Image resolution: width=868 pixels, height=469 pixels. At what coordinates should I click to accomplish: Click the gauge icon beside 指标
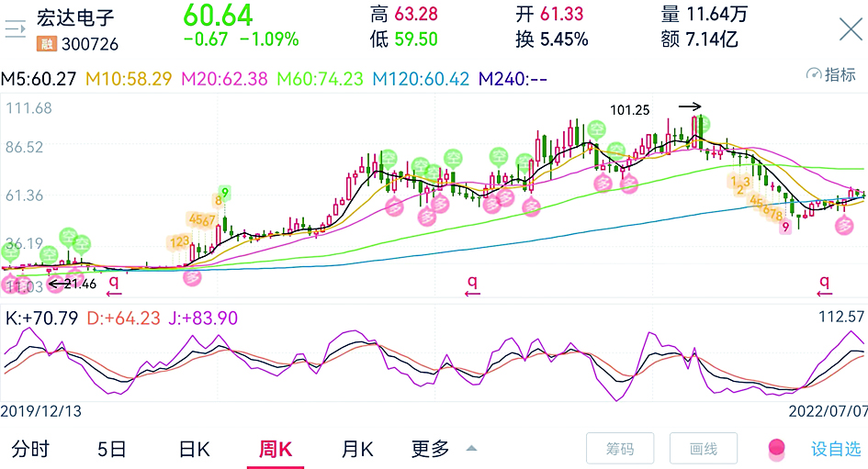click(x=812, y=74)
